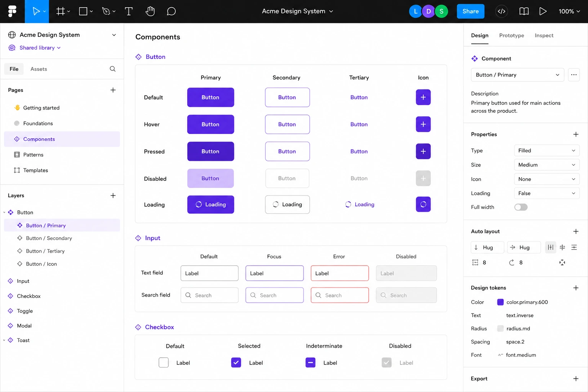Select the Pen tool
This screenshot has height=392, width=588.
[x=106, y=11]
